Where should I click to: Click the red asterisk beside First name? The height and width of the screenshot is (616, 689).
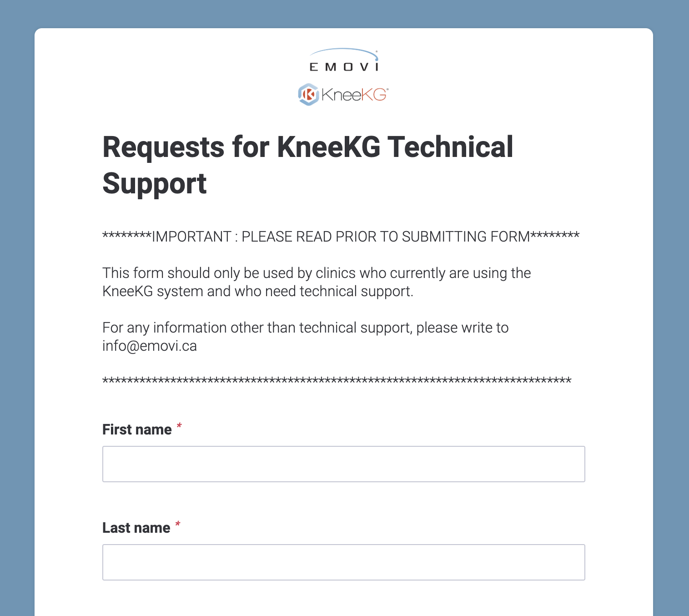point(179,426)
